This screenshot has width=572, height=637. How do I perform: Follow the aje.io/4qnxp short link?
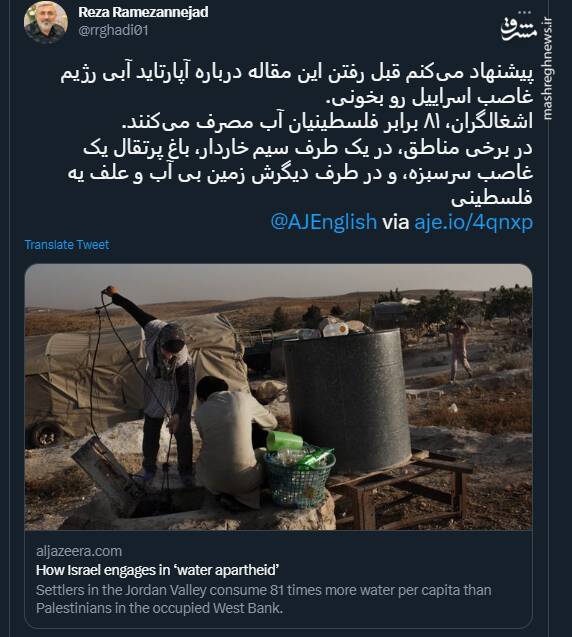point(473,223)
